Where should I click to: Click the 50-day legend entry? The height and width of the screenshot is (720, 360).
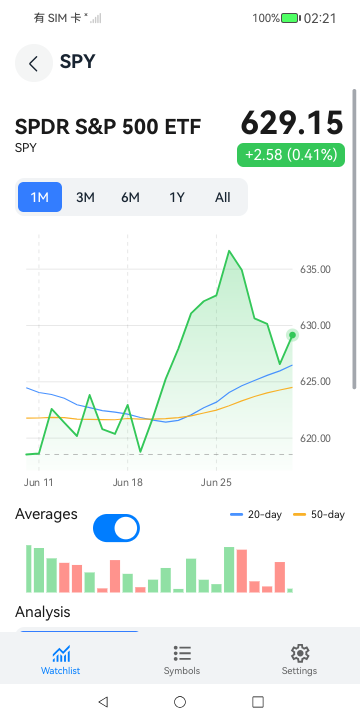(319, 515)
